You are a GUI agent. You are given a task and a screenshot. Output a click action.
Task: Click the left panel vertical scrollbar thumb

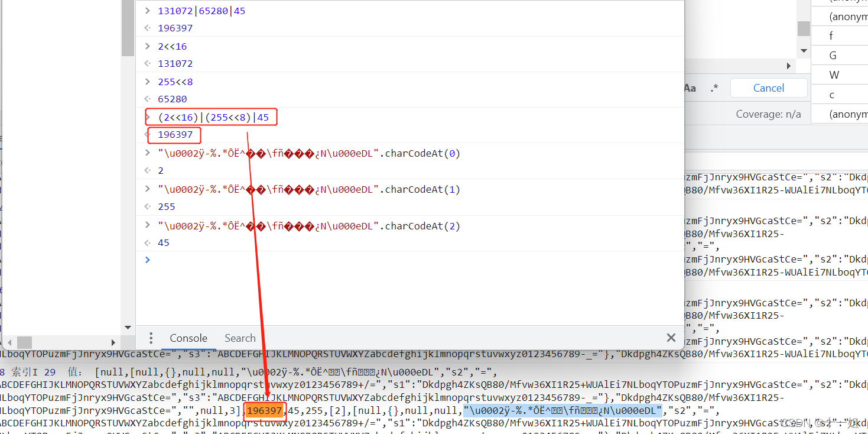click(x=128, y=30)
